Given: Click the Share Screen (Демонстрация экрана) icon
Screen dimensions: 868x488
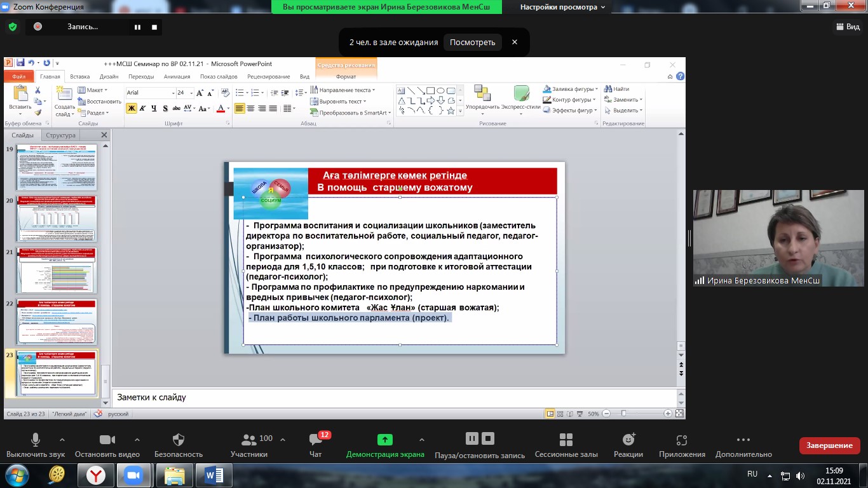Looking at the screenshot, I should 384,441.
